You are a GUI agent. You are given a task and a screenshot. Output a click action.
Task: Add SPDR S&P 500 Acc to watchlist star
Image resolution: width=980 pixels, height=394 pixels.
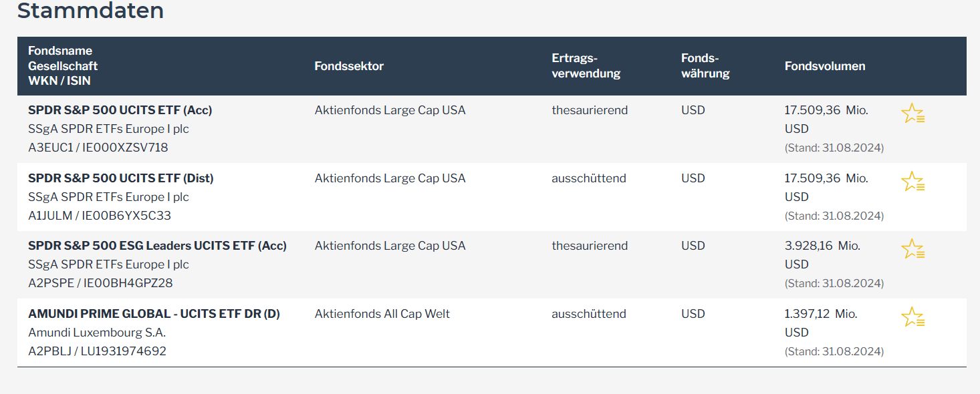click(912, 114)
